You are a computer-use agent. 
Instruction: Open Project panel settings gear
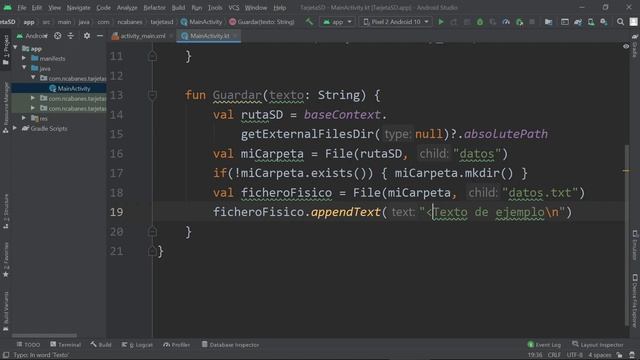tap(87, 36)
